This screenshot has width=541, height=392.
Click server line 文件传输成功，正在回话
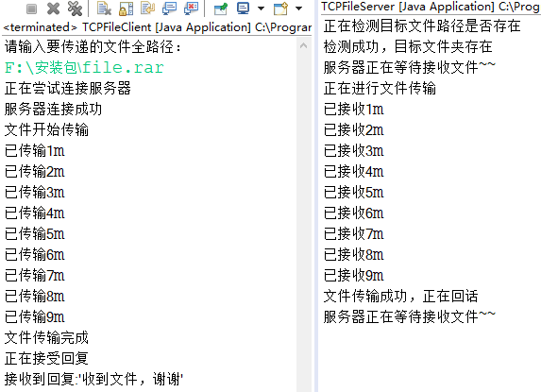tap(400, 296)
